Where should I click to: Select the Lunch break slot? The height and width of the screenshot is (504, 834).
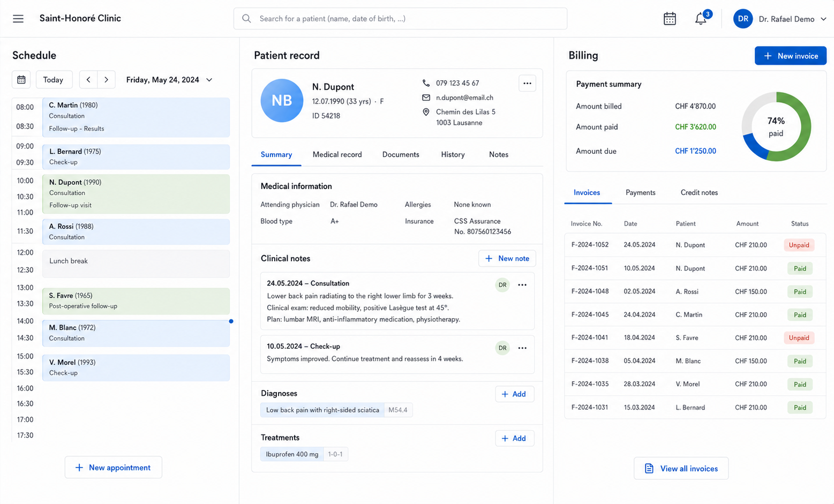(x=136, y=264)
